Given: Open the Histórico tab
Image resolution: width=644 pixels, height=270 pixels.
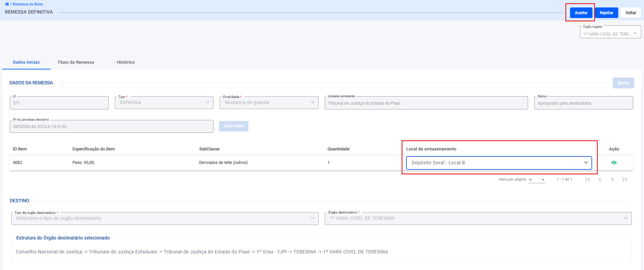Looking at the screenshot, I should pyautogui.click(x=126, y=62).
